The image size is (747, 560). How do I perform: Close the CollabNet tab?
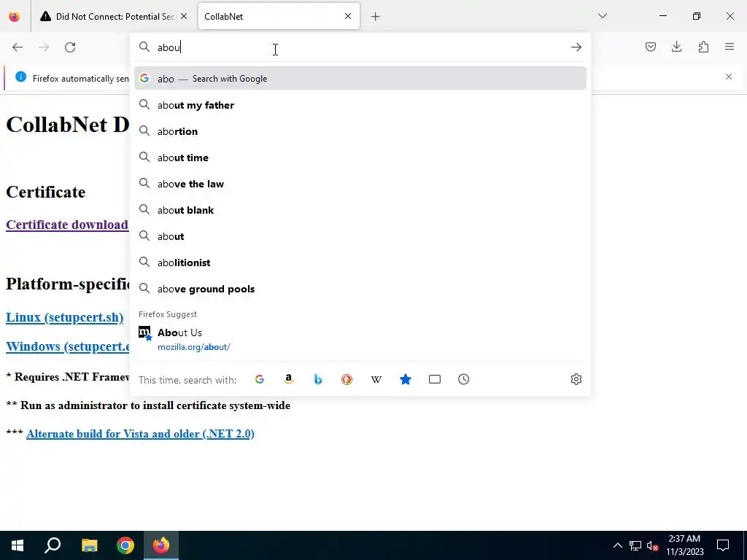point(348,16)
